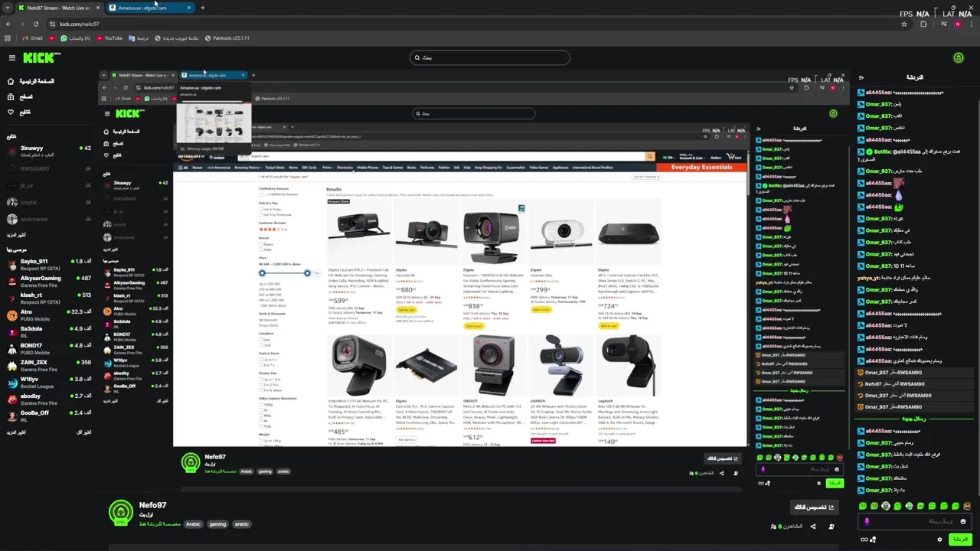Image resolution: width=980 pixels, height=551 pixels.
Task: Jump to رسائل جديدة new messages in chat
Action: pos(913,419)
